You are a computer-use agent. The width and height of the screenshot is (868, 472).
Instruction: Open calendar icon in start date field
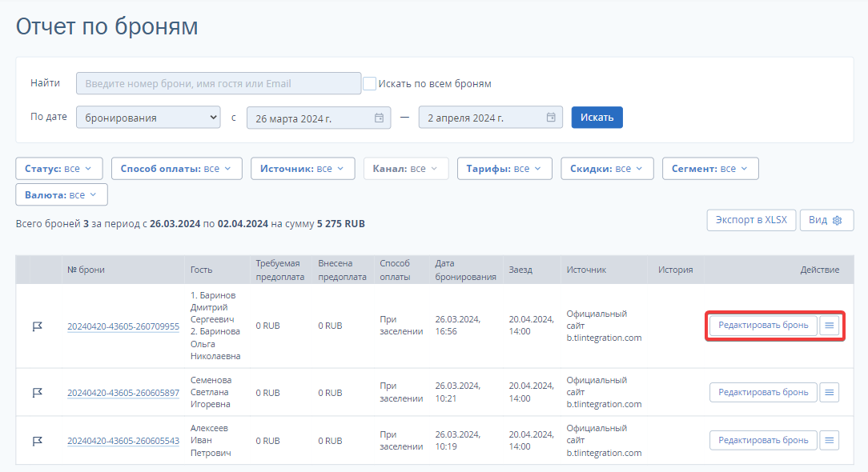380,118
